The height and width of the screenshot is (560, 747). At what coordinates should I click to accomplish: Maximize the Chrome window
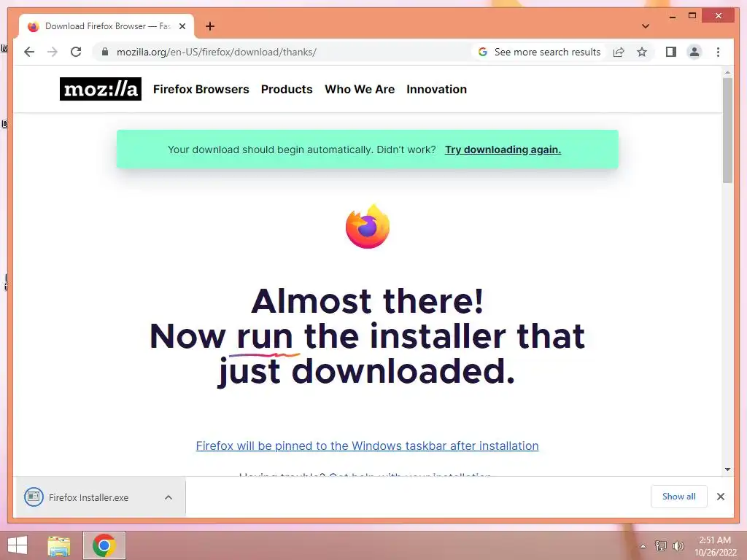pos(692,16)
